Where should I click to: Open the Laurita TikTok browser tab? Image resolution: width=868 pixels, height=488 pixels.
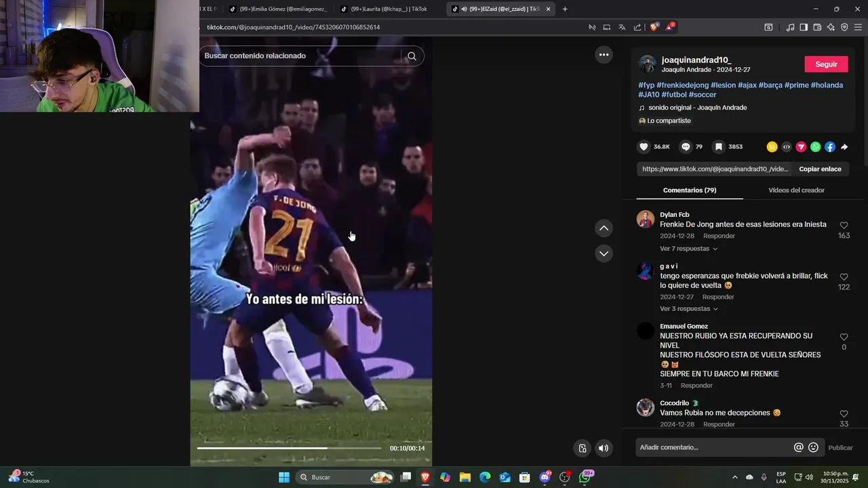click(x=389, y=9)
